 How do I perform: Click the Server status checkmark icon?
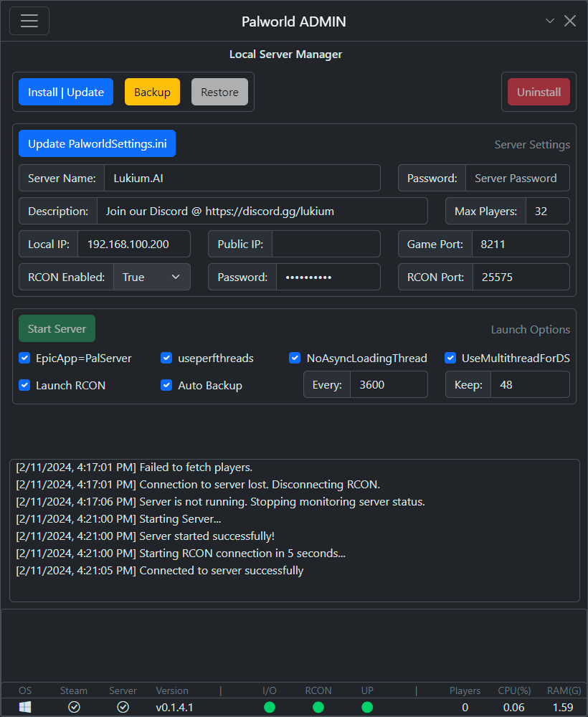[123, 708]
